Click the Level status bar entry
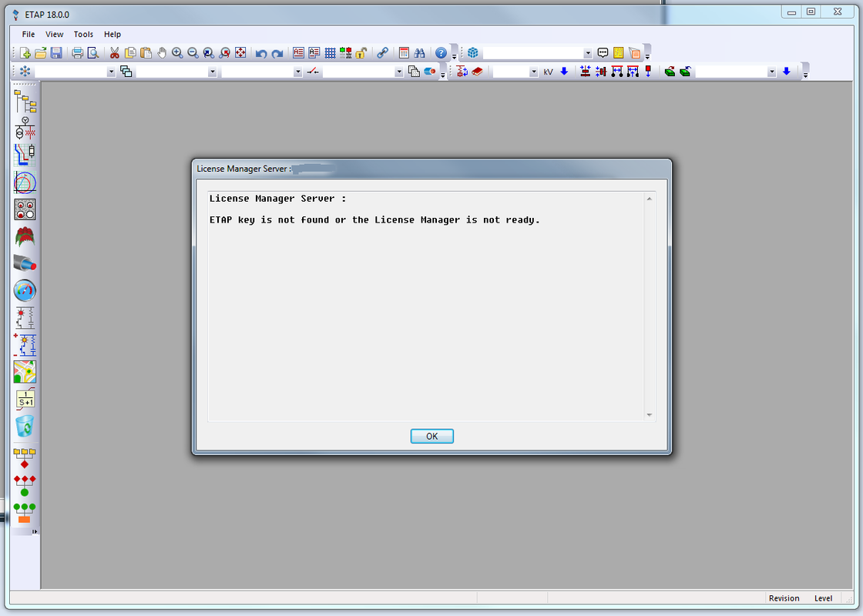 pos(824,598)
